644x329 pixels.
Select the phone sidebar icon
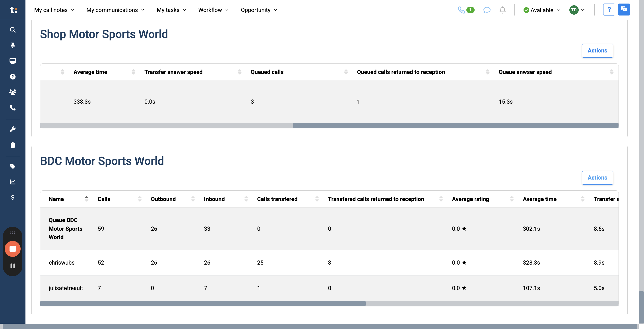coord(12,108)
